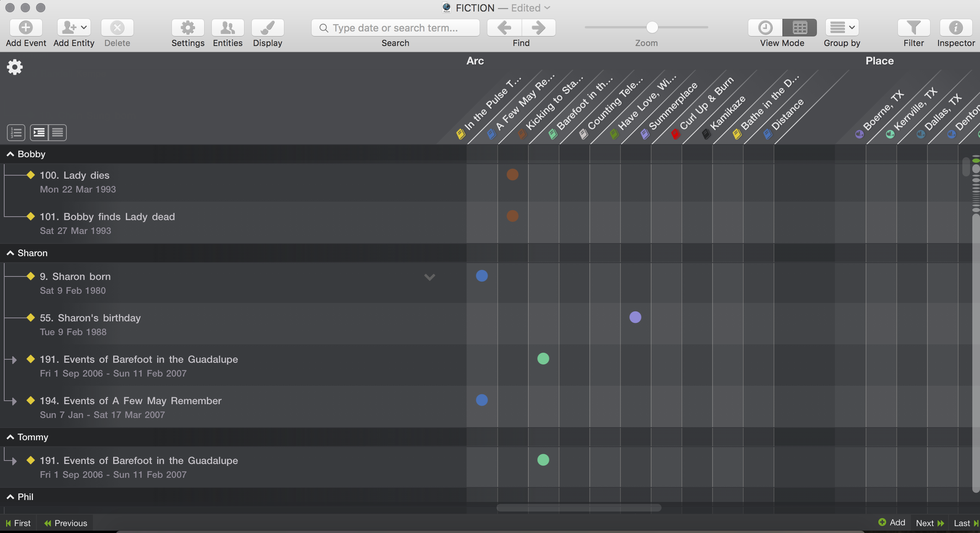The width and height of the screenshot is (980, 533).
Task: Collapse the Bobby group
Action: pos(10,154)
